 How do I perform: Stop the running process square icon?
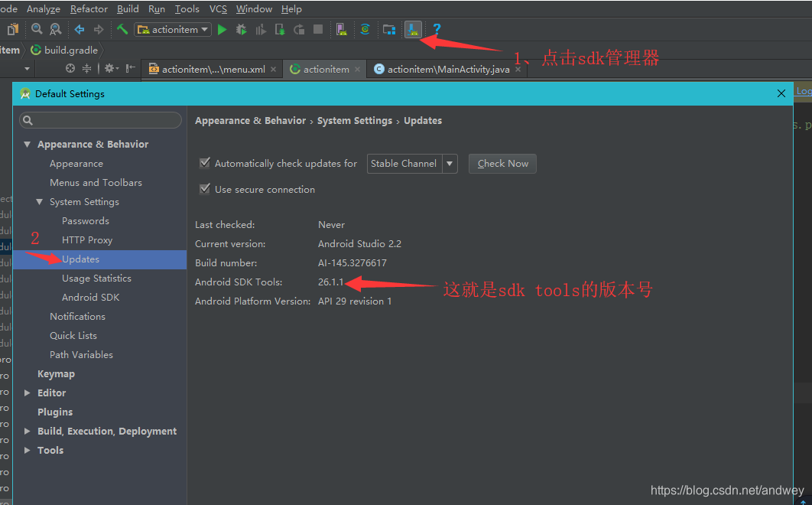click(318, 30)
